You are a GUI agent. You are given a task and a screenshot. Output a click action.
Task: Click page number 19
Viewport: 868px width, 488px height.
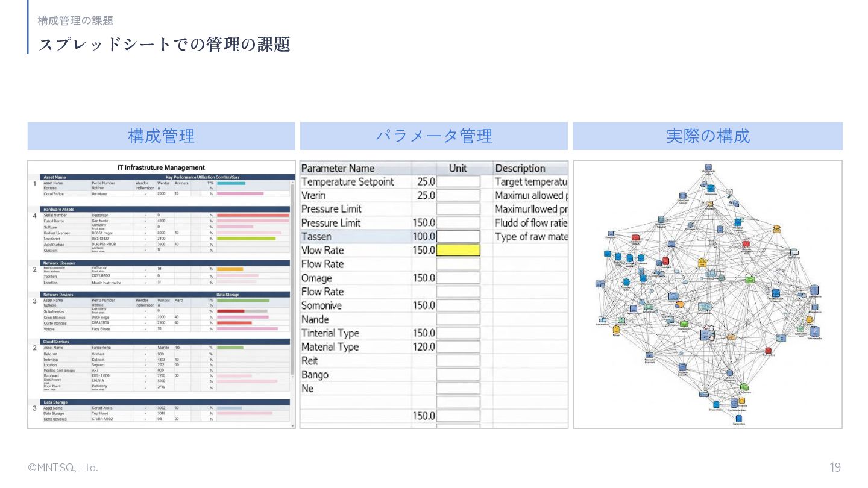point(835,468)
